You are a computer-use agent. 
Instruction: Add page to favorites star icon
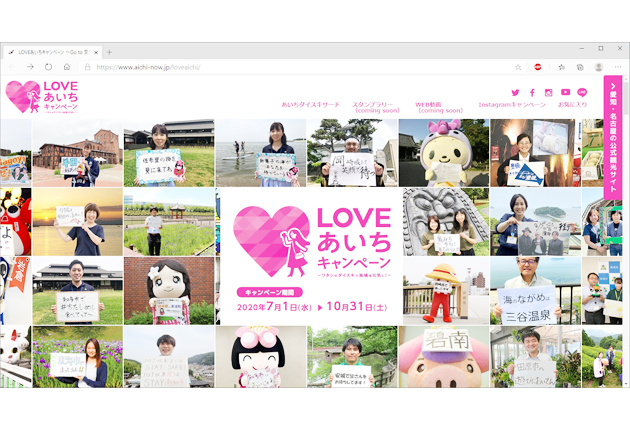518,67
